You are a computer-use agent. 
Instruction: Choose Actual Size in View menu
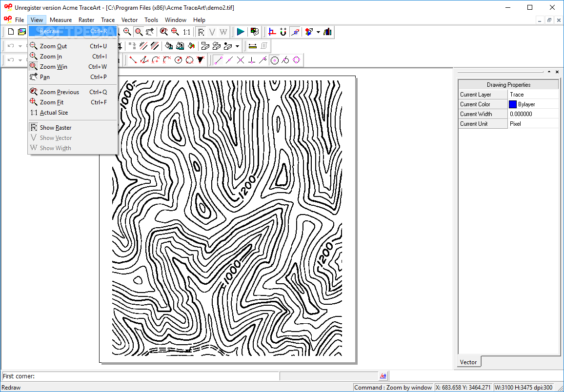[x=73, y=113]
